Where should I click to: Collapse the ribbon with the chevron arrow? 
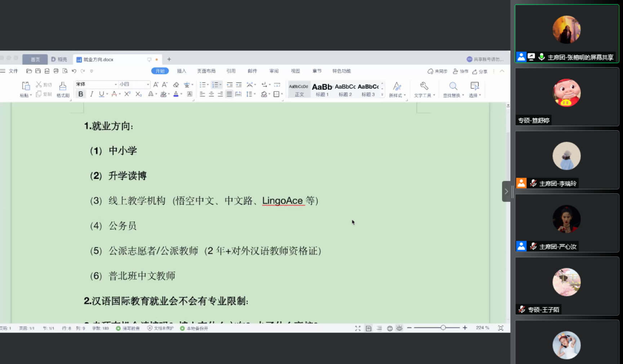(502, 71)
